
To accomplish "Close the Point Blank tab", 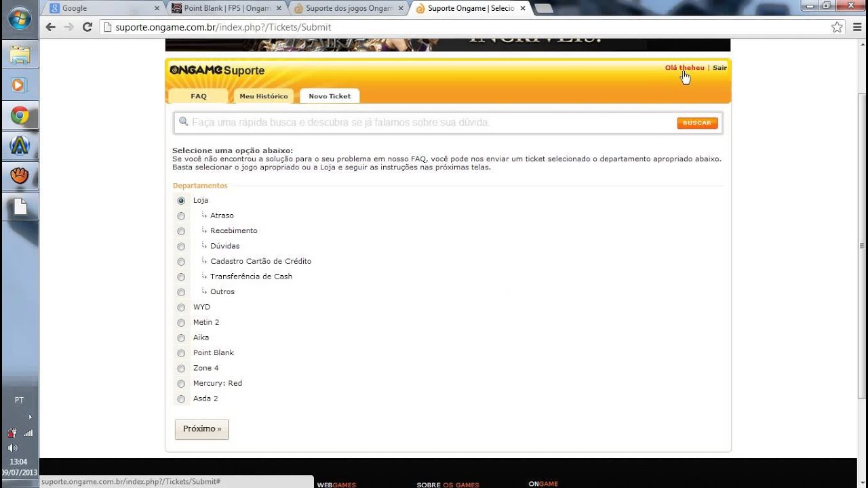I will tap(279, 8).
